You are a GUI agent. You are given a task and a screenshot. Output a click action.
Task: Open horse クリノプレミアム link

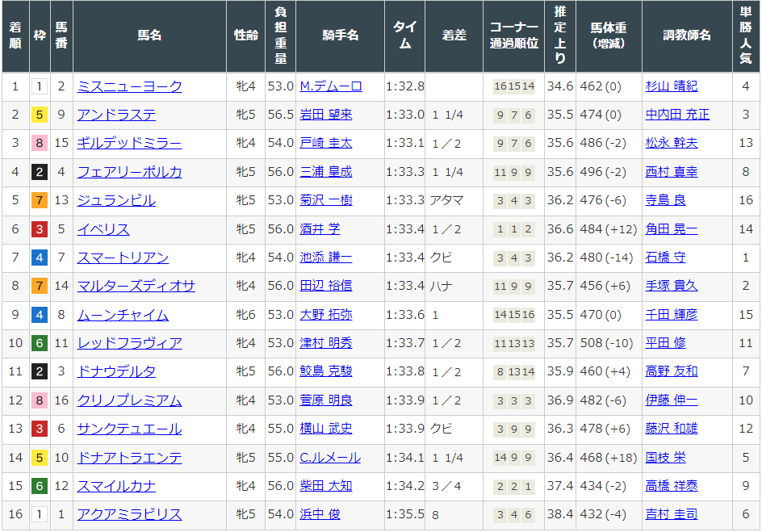(129, 400)
